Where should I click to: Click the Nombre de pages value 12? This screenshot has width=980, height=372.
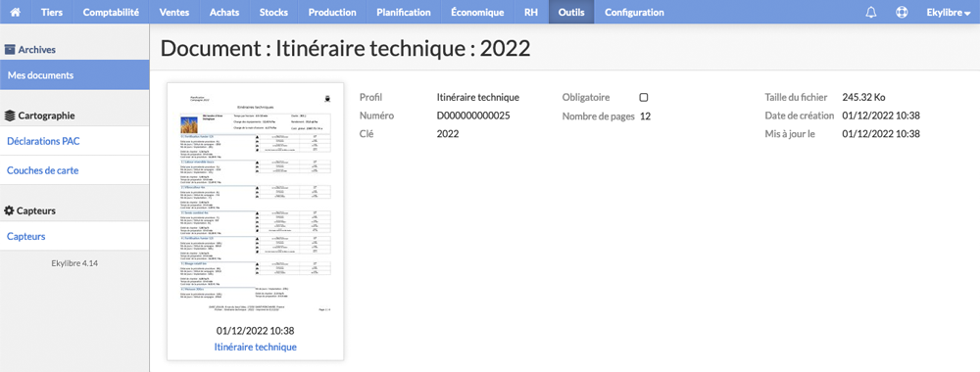(x=646, y=116)
